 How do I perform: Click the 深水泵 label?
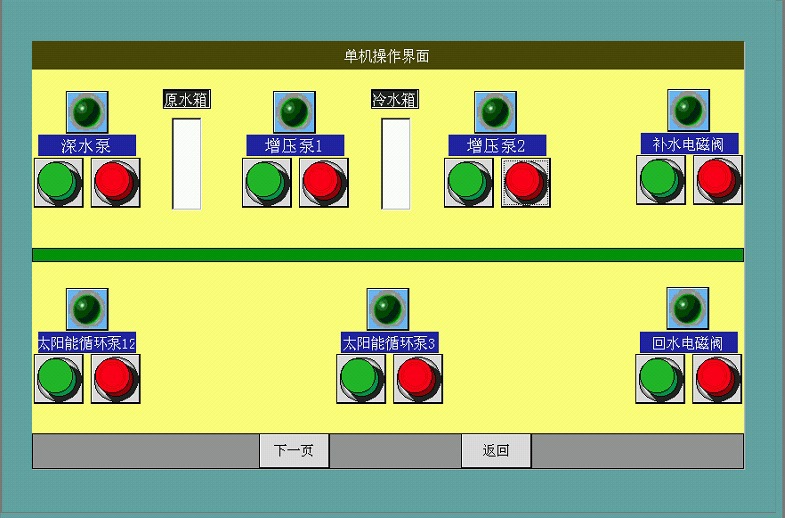[x=87, y=146]
